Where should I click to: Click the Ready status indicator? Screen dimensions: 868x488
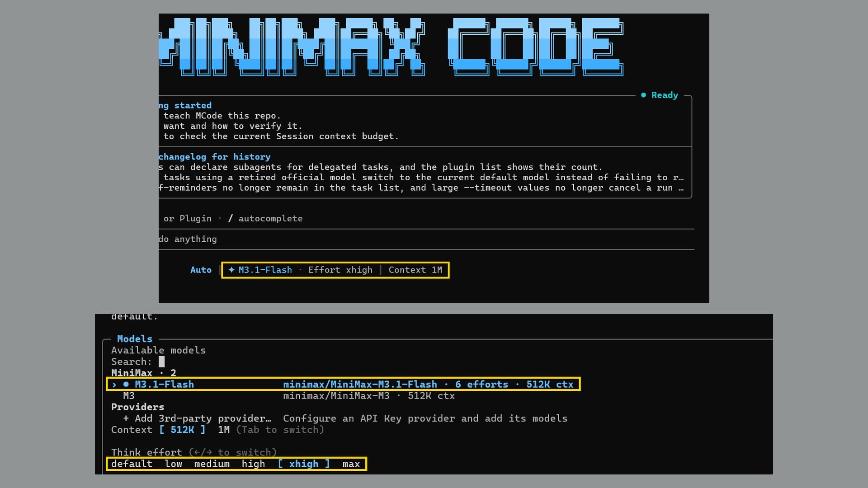coord(665,95)
